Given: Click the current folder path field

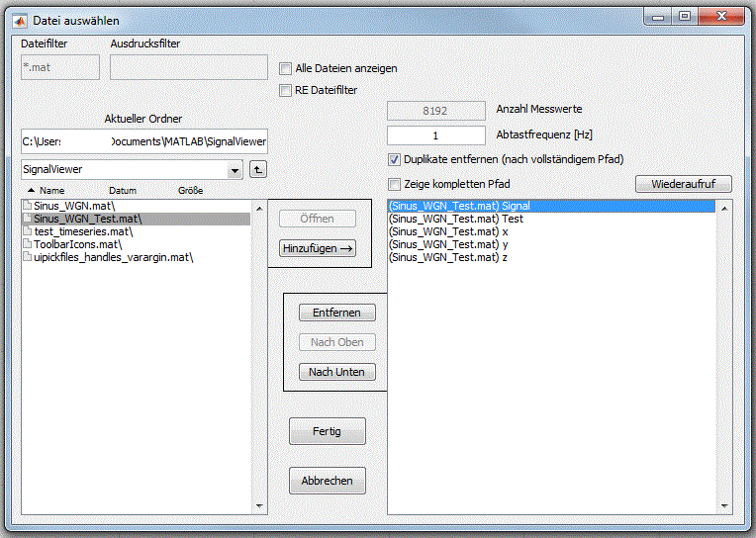Looking at the screenshot, I should tap(143, 142).
